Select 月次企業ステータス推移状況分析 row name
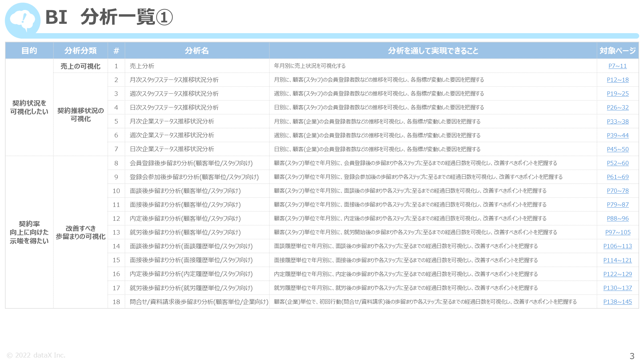 tap(172, 122)
